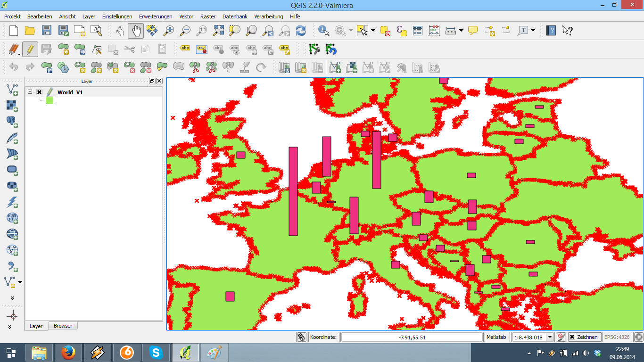
Task: Create a new project with the blank page icon
Action: tap(13, 31)
